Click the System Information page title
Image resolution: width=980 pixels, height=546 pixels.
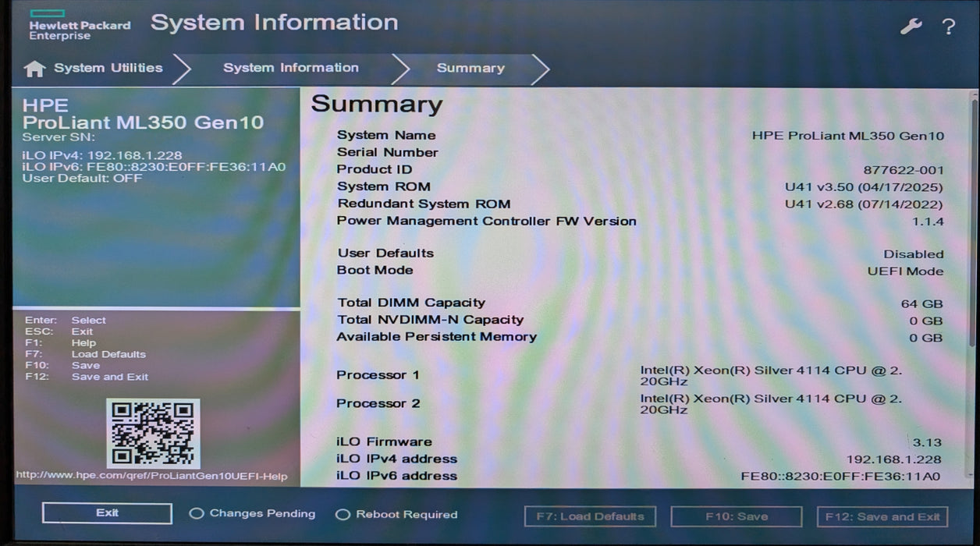tap(274, 23)
